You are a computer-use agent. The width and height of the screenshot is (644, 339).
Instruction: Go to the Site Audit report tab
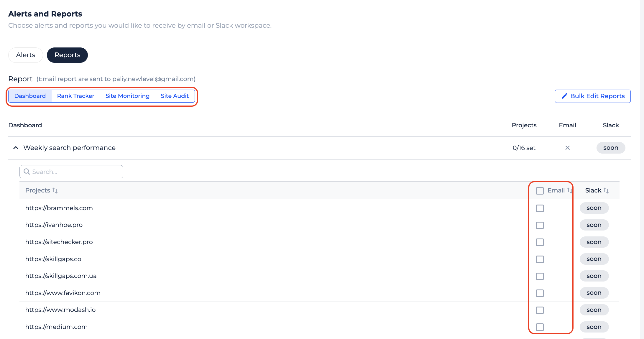click(175, 96)
